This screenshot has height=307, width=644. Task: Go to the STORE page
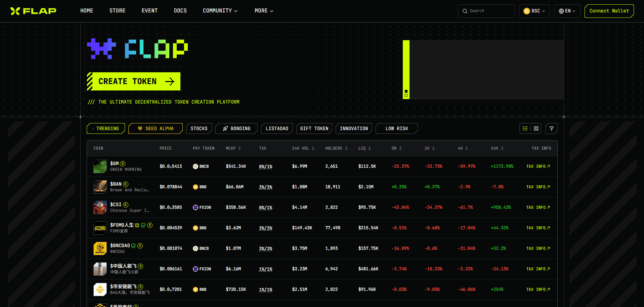pyautogui.click(x=117, y=11)
